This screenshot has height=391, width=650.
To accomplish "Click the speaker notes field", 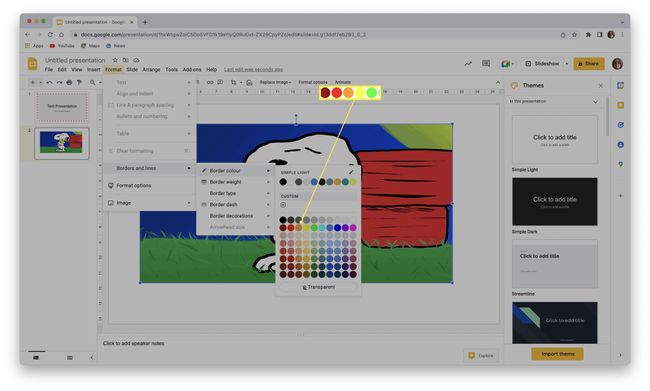I will (301, 343).
